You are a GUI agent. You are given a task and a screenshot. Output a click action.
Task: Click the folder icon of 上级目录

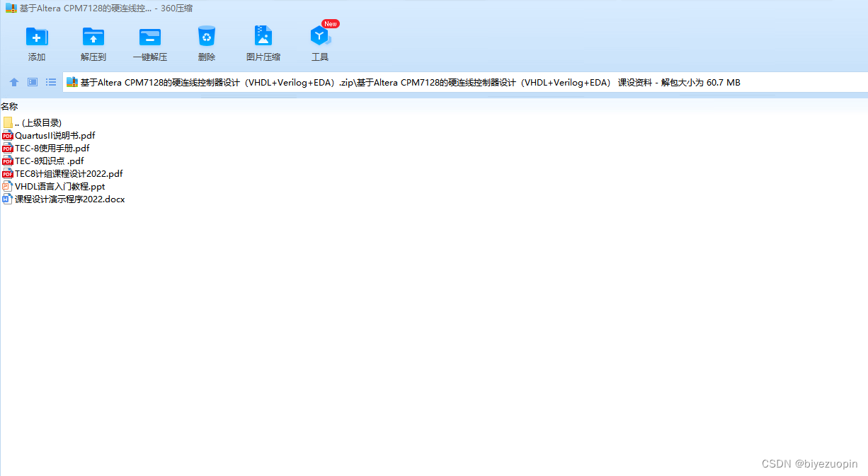pyautogui.click(x=8, y=122)
